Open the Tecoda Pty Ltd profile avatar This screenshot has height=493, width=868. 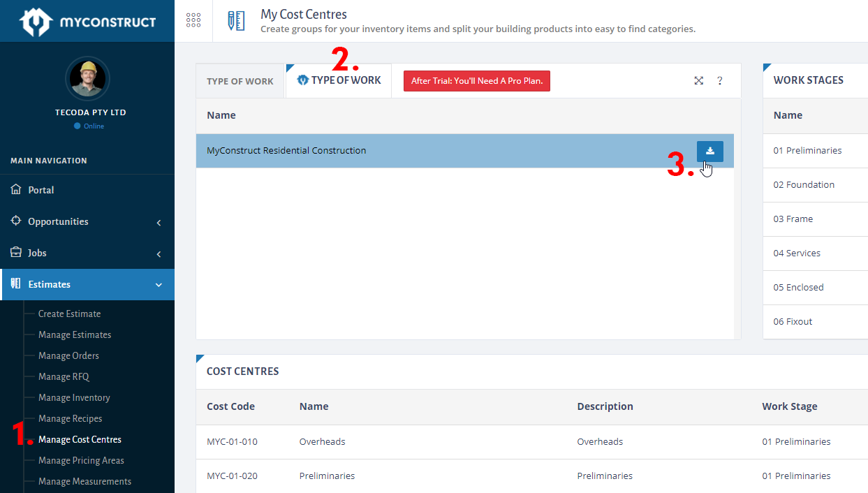click(87, 78)
